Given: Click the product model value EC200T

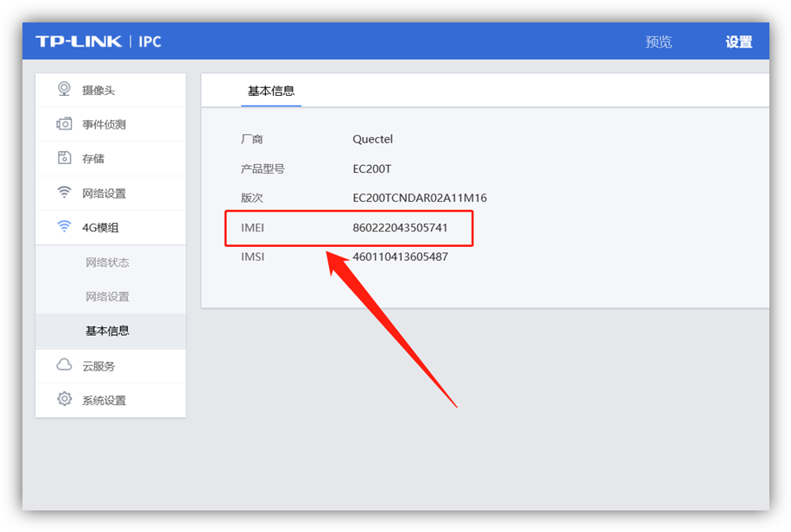Looking at the screenshot, I should pos(372,168).
